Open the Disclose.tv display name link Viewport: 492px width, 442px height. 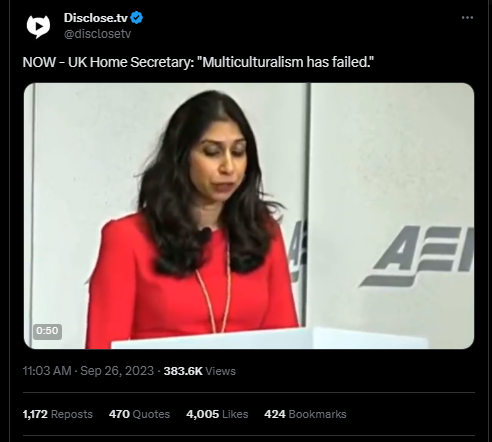pyautogui.click(x=96, y=18)
